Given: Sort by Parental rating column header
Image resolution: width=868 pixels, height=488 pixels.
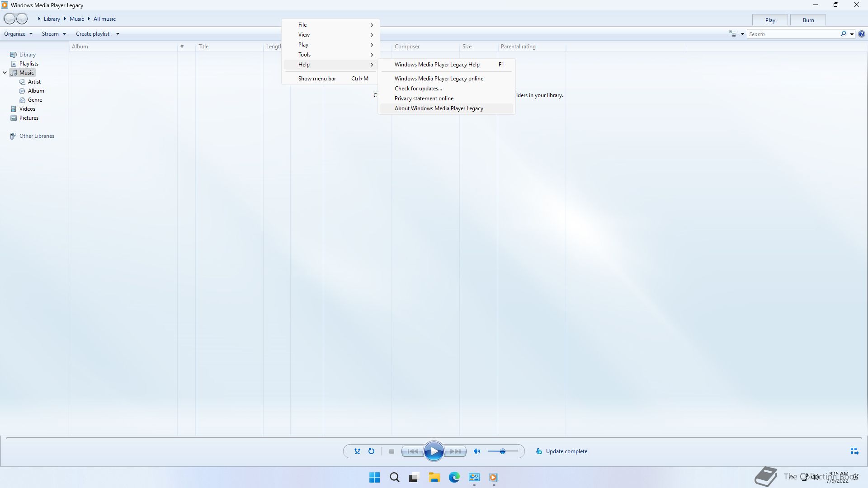Looking at the screenshot, I should pos(532,47).
